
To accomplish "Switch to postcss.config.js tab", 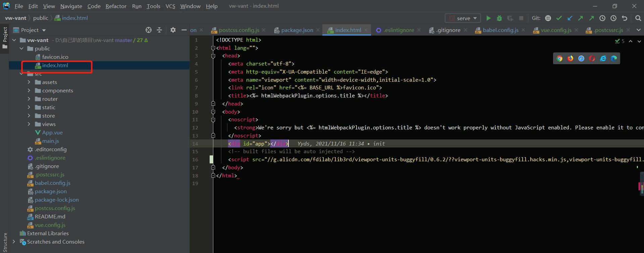I will click(239, 30).
